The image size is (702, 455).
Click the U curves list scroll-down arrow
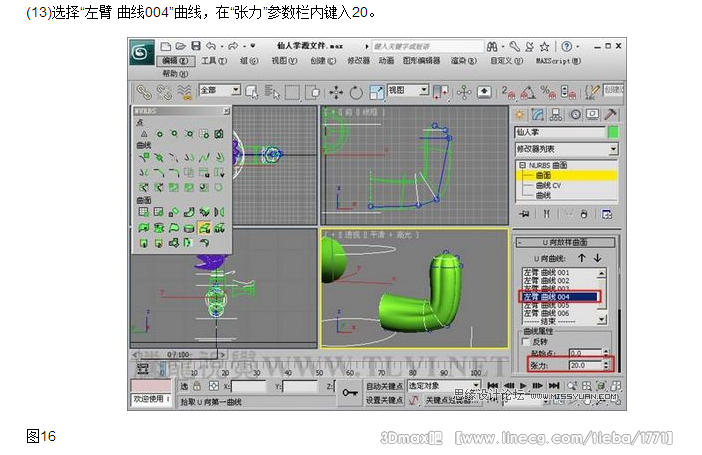point(602,319)
